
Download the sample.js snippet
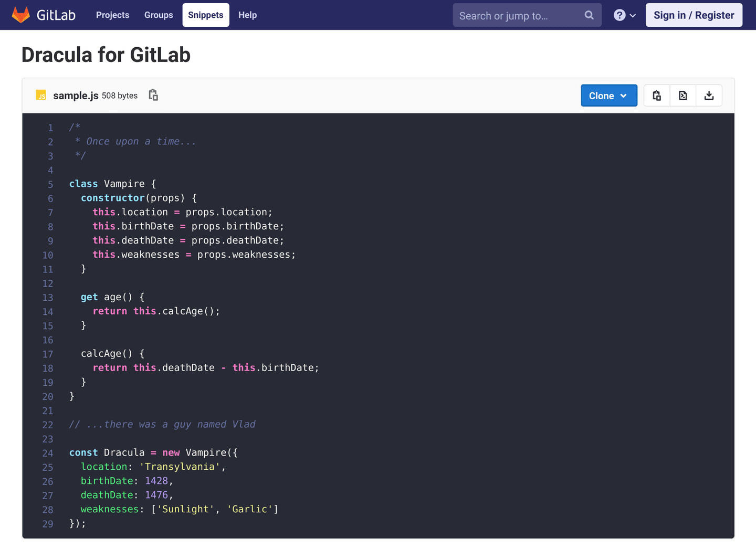point(709,96)
